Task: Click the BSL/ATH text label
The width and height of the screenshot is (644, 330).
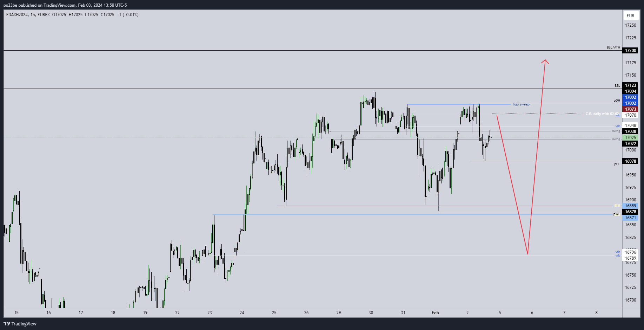Action: pos(613,47)
